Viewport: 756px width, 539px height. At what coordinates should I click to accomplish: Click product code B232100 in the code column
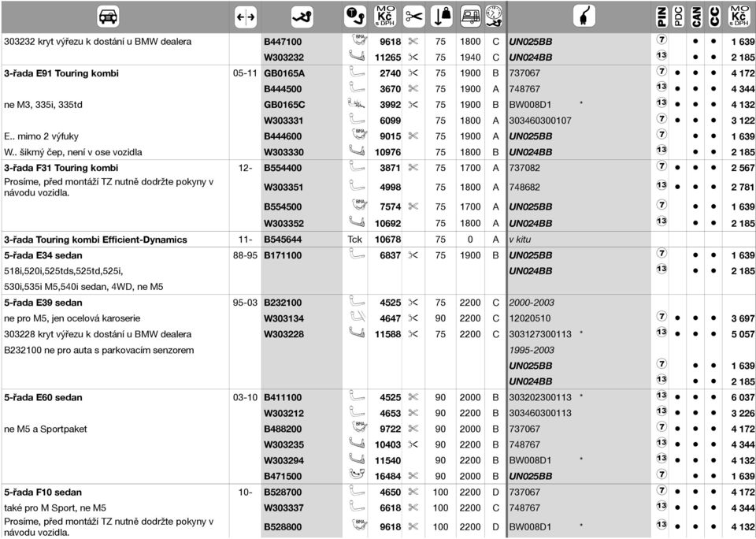click(283, 303)
